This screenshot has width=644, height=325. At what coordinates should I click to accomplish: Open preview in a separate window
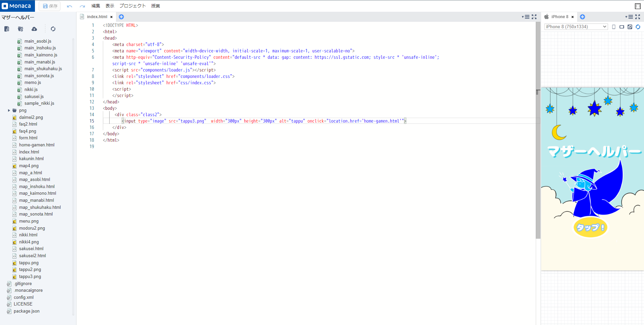[x=630, y=27]
